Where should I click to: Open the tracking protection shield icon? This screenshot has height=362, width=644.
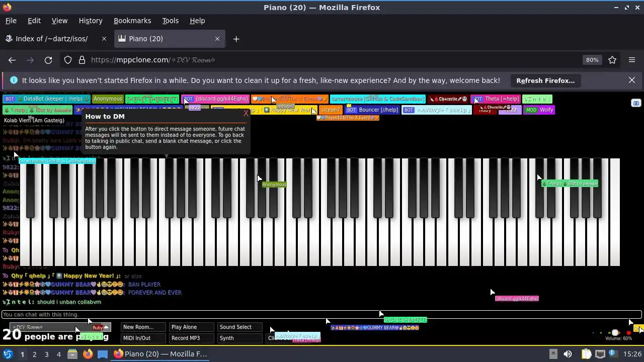(x=68, y=60)
